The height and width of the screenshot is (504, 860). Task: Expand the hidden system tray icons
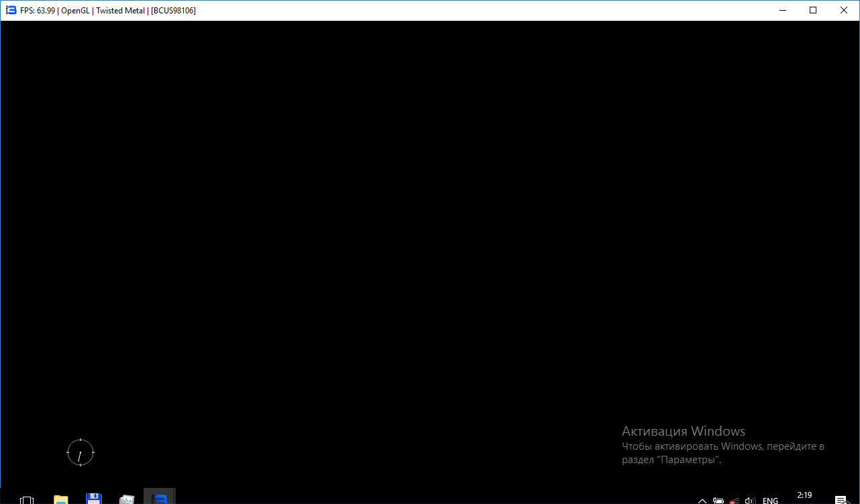[702, 500]
